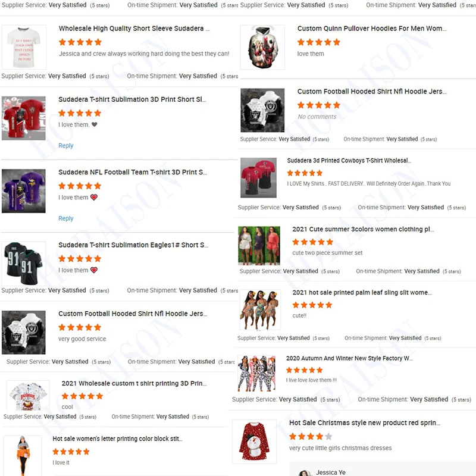Screen dimensions: 476x476
Task: Click title Sudadera NFL Football Team T-shirt 3D Print
Action: (133, 172)
